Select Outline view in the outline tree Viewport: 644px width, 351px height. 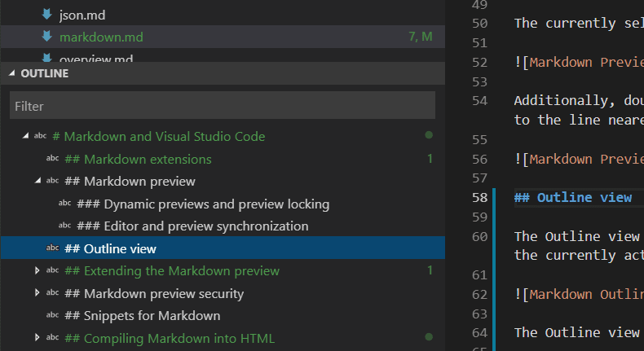point(120,248)
